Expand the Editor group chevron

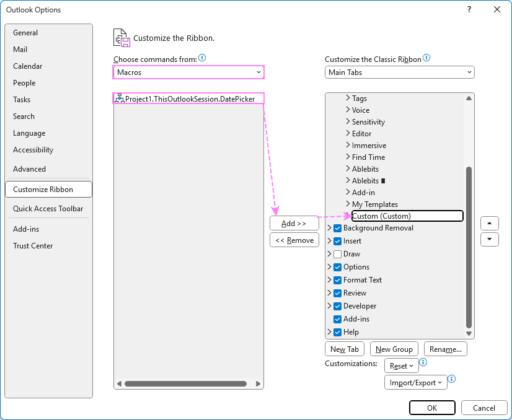point(348,133)
